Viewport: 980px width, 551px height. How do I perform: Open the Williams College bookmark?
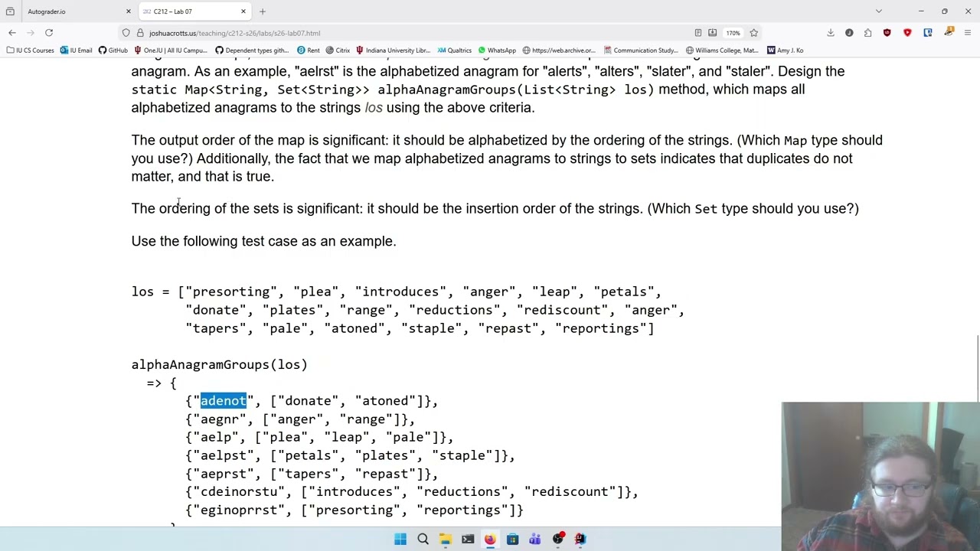(x=722, y=51)
